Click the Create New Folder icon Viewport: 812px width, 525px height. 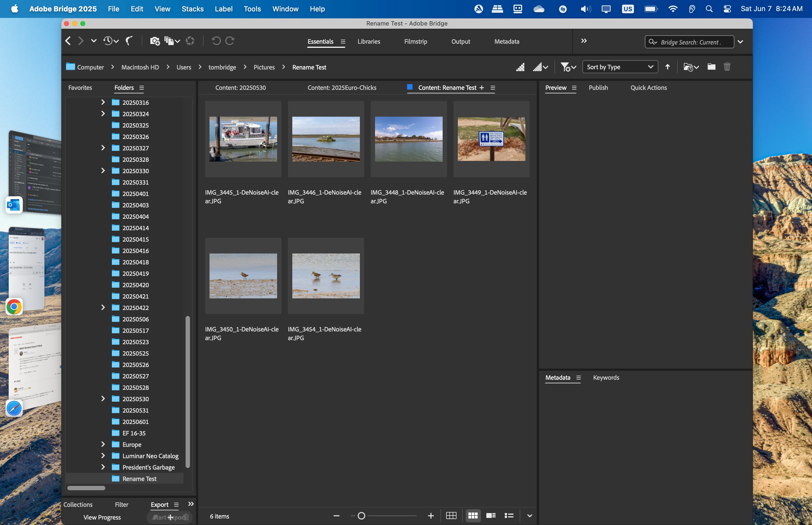(711, 67)
